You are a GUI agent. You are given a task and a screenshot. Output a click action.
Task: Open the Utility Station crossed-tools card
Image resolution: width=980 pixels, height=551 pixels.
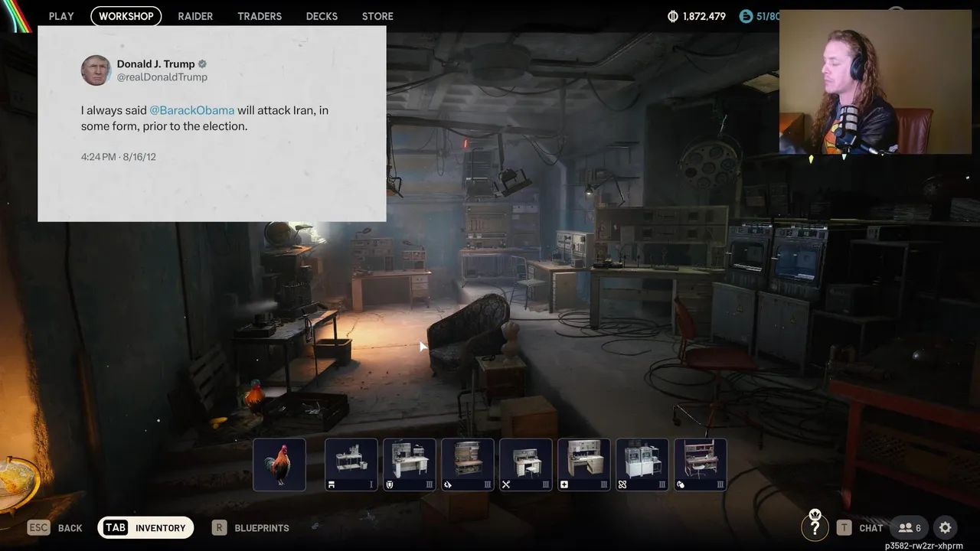point(526,465)
